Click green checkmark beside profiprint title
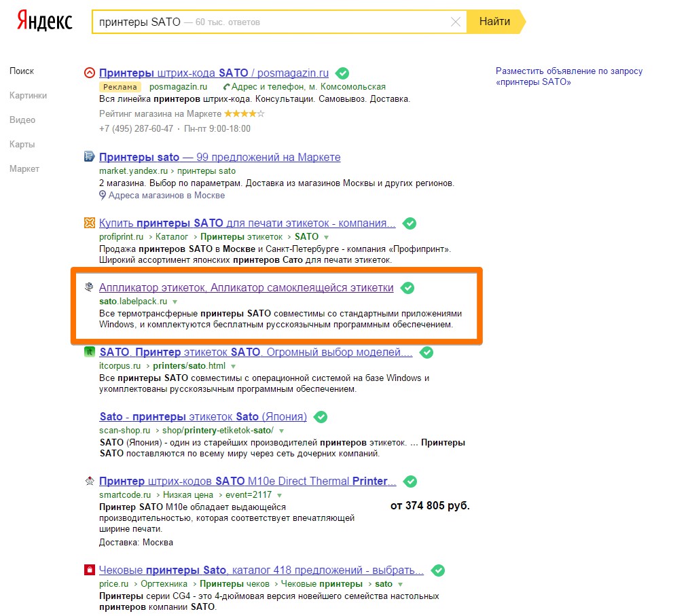Image resolution: width=690 pixels, height=616 pixels. coord(410,223)
